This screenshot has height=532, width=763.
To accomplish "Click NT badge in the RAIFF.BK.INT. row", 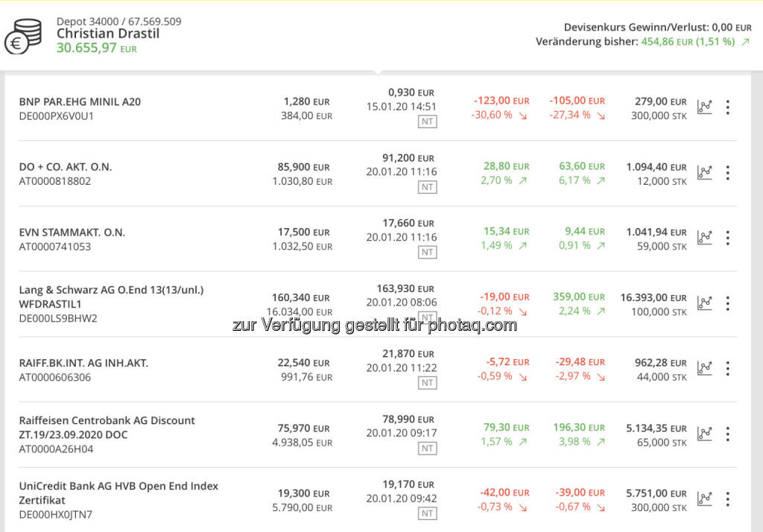I will click(x=428, y=382).
